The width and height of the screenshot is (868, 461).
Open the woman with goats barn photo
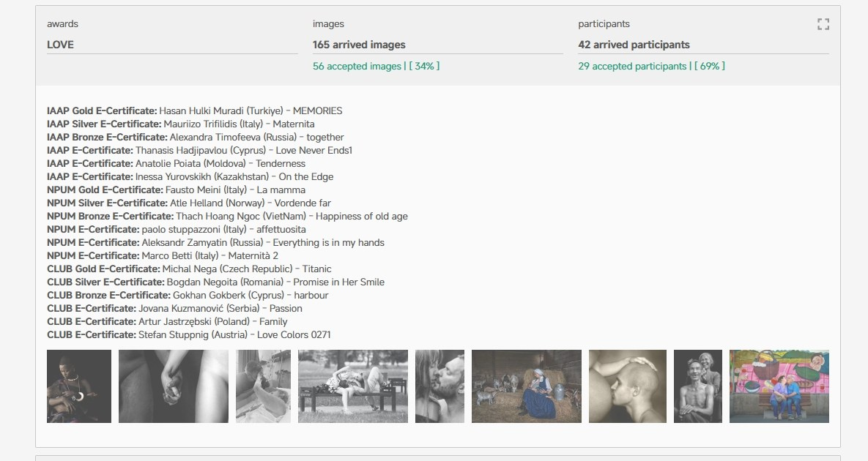point(527,386)
